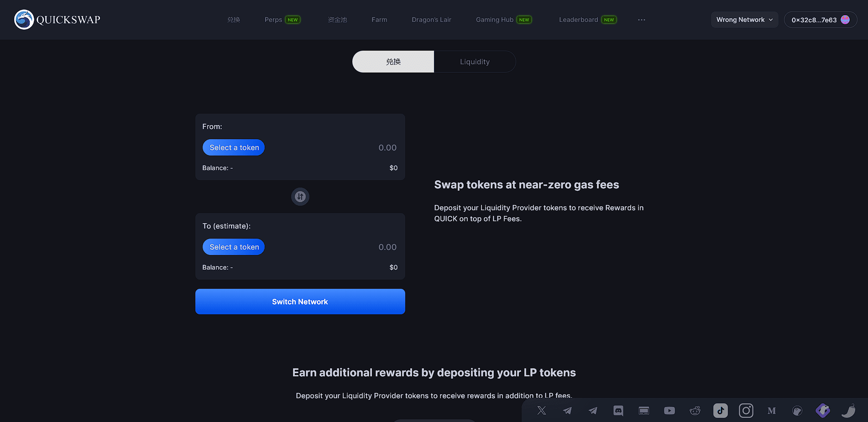Open the X (Twitter) social icon

click(542, 411)
